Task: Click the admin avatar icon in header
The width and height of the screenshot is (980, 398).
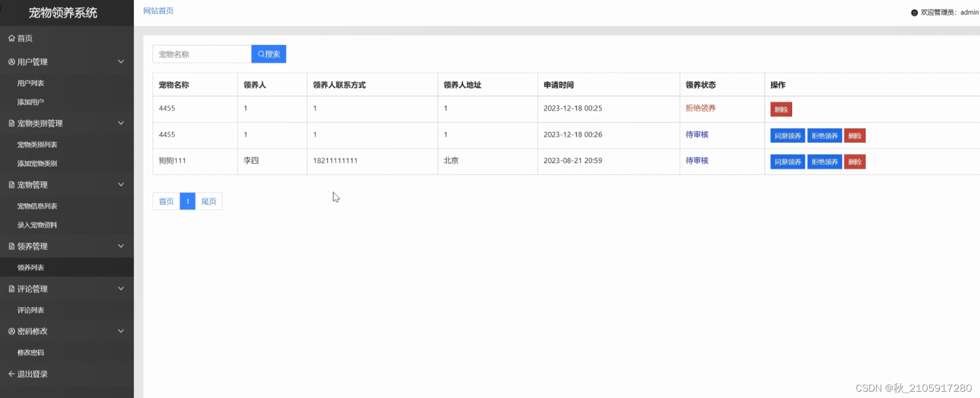Action: pyautogui.click(x=914, y=13)
